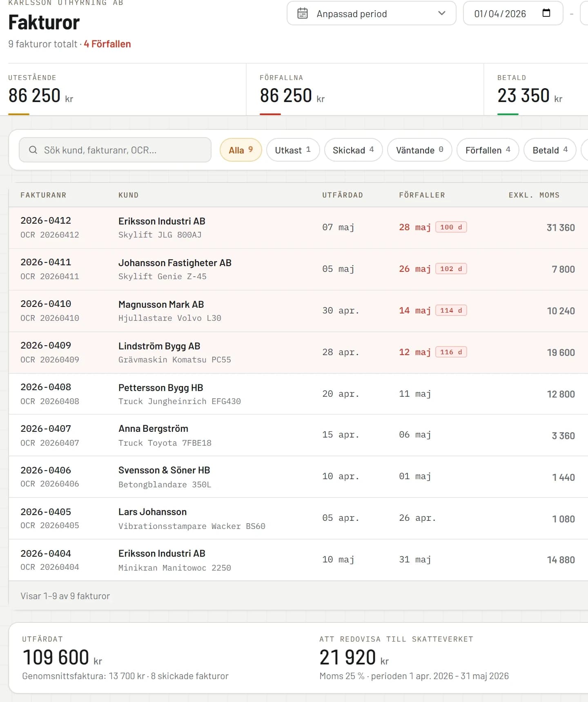The height and width of the screenshot is (702, 588).
Task: Click the red 4 Förfallen link
Action: coord(107,44)
